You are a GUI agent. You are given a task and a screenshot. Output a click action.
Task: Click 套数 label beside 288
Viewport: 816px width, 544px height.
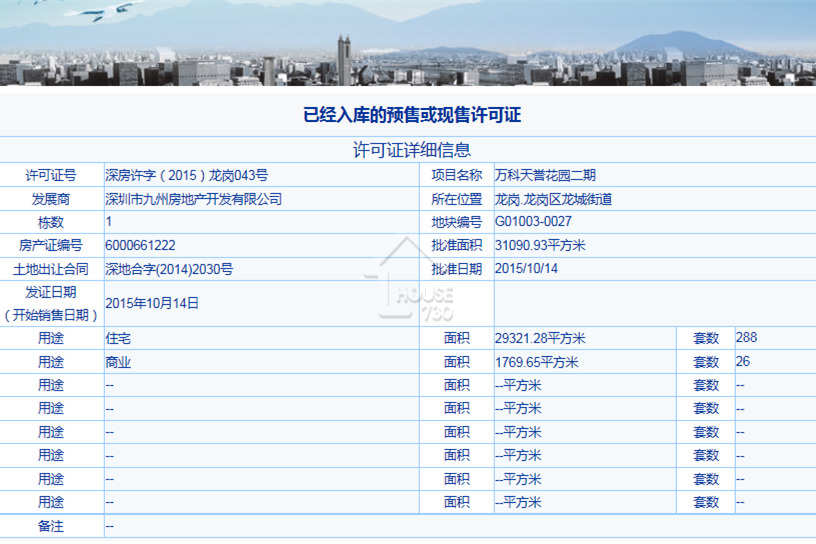tap(706, 338)
